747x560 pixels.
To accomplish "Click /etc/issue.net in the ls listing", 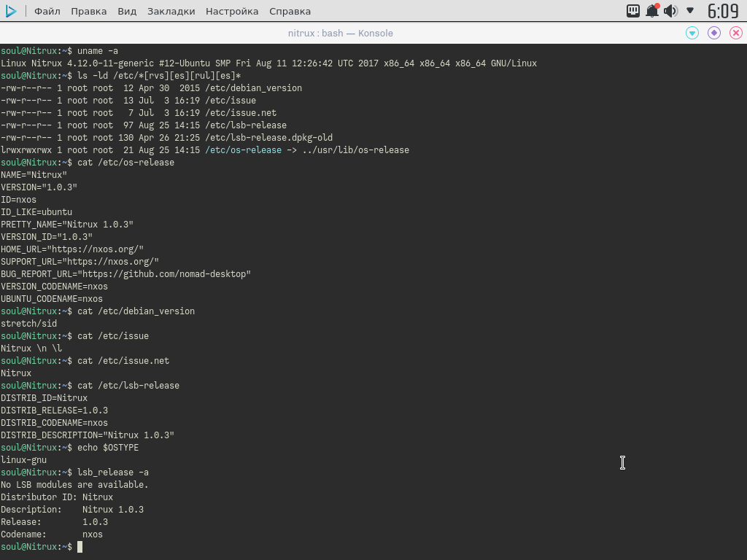I will tap(241, 113).
